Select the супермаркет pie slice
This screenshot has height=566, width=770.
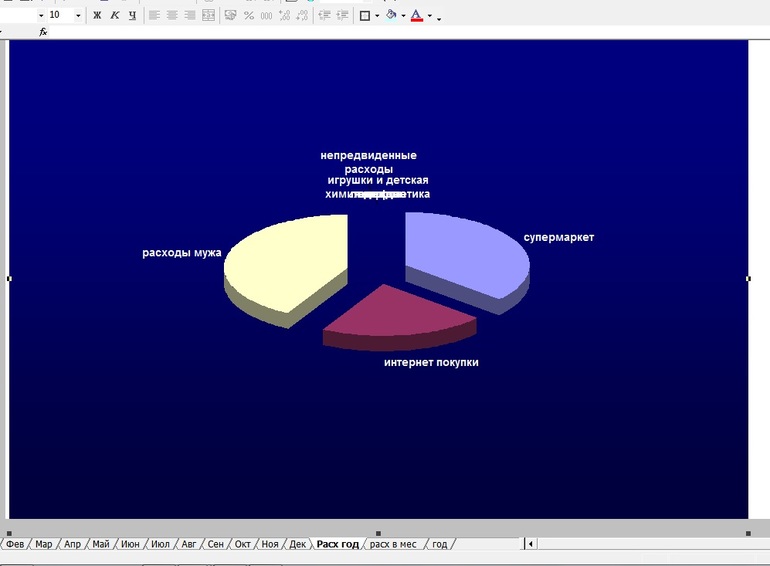[x=464, y=253]
